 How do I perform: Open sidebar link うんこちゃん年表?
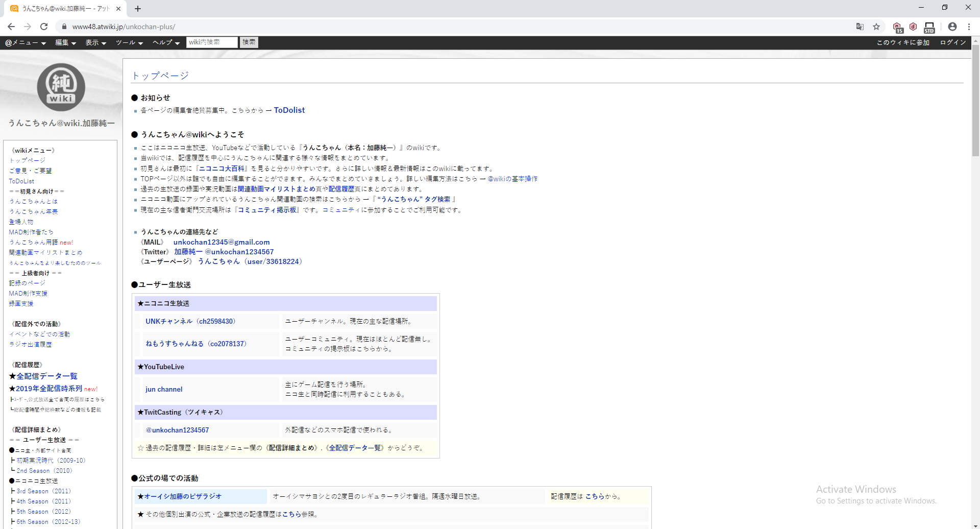33,211
